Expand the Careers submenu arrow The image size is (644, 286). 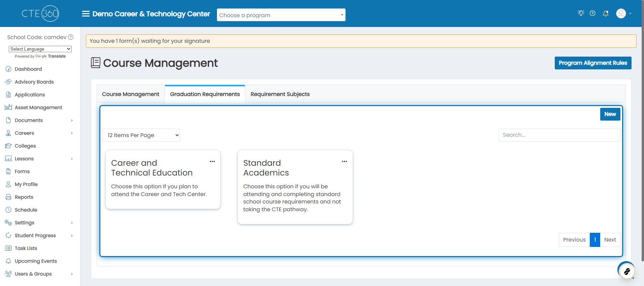click(72, 133)
